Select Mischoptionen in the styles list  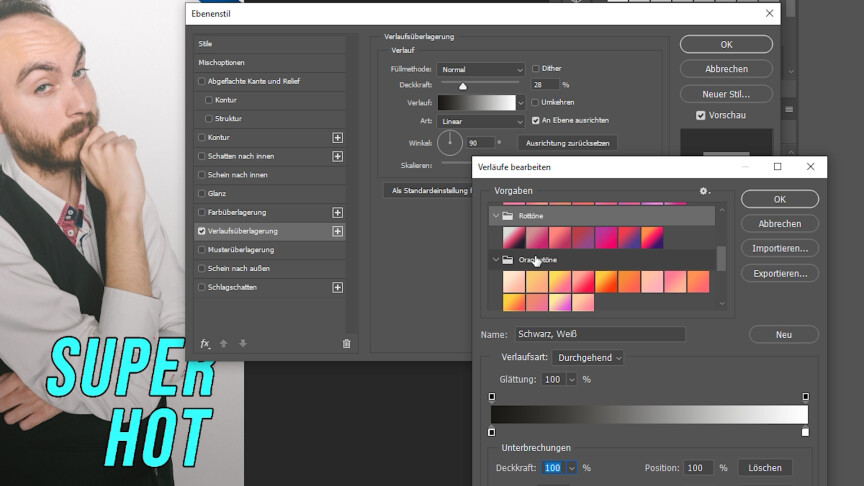[x=270, y=62]
